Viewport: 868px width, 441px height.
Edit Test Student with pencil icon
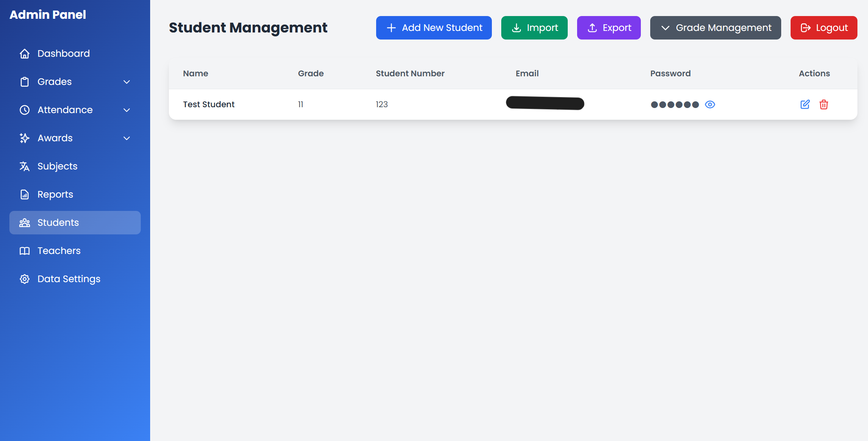coord(805,104)
